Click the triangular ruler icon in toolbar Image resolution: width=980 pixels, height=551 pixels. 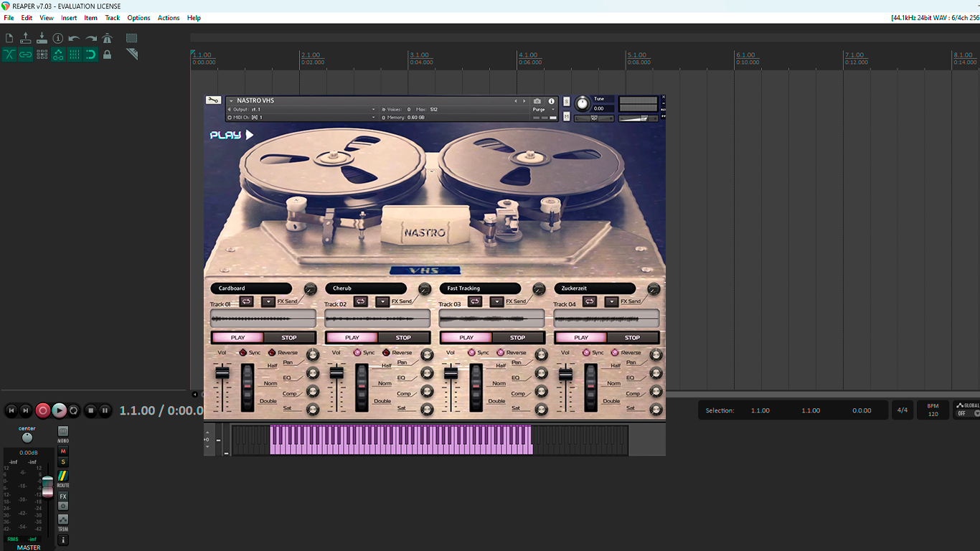(x=132, y=54)
